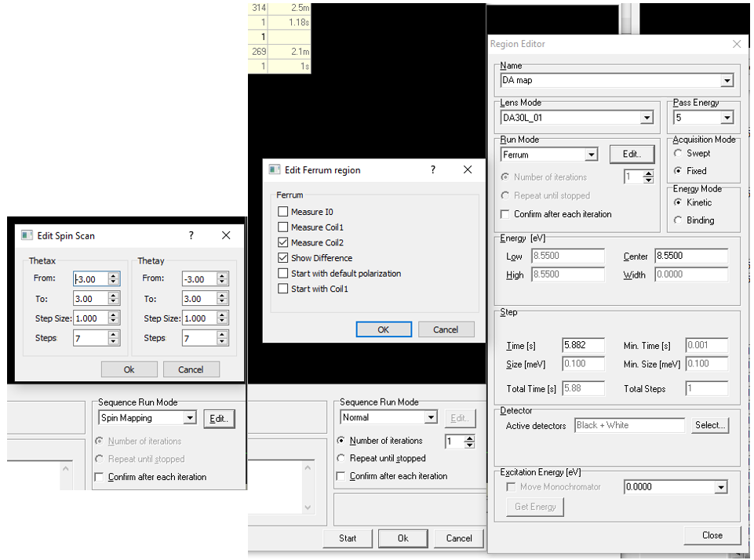
Task: Close the Region Editor window
Action: (x=736, y=45)
